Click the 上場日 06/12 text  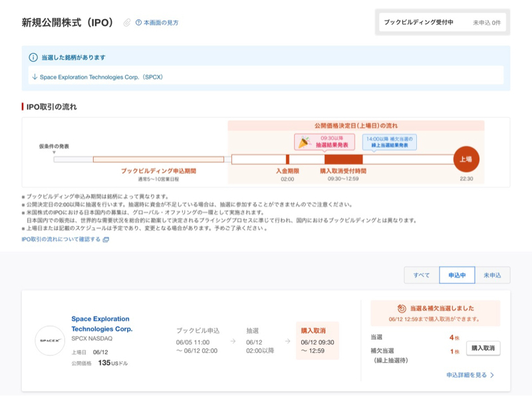click(90, 352)
